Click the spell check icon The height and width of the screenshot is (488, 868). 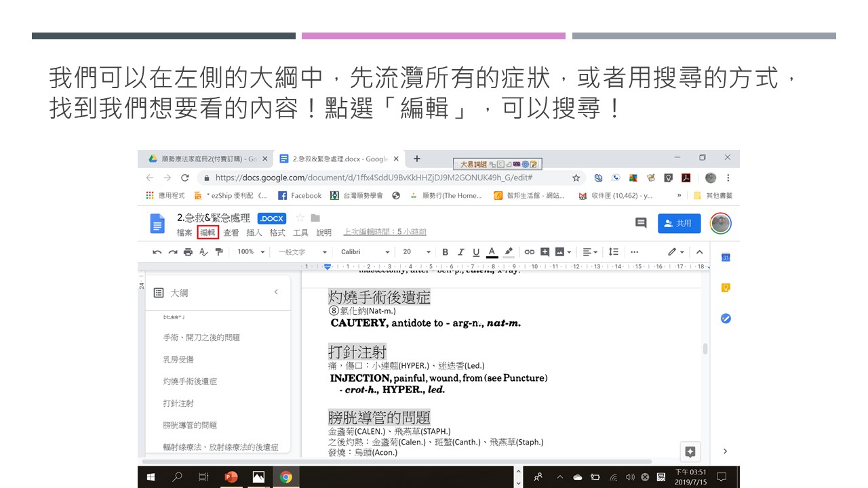point(203,251)
